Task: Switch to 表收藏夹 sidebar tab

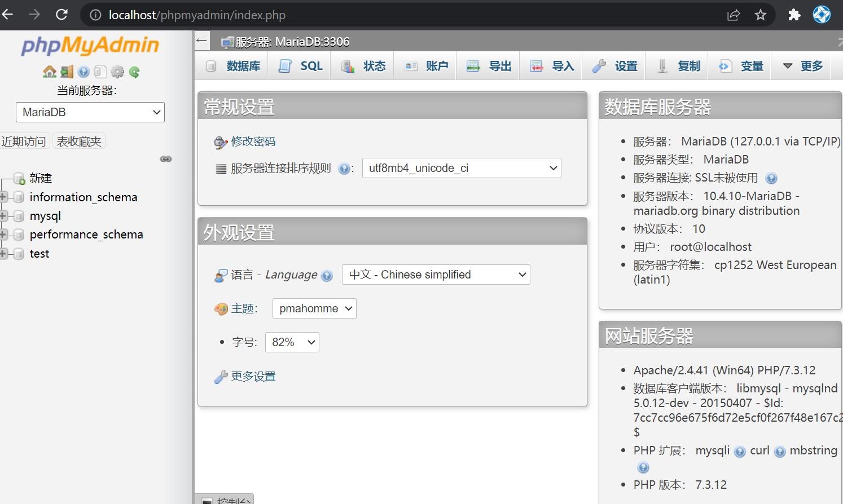Action: click(79, 142)
